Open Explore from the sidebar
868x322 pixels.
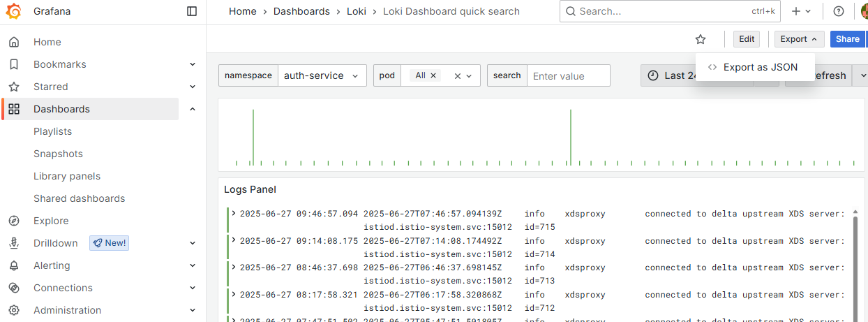[x=51, y=221]
